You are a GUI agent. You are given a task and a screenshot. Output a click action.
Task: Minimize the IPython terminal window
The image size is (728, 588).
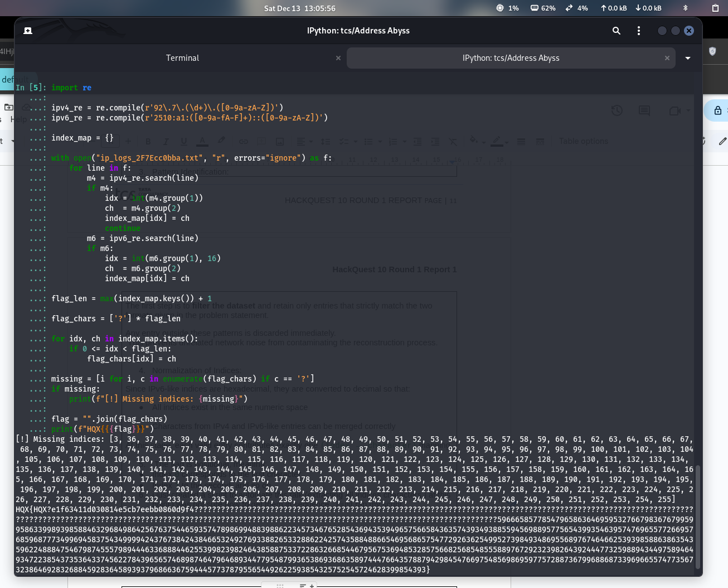pos(662,31)
